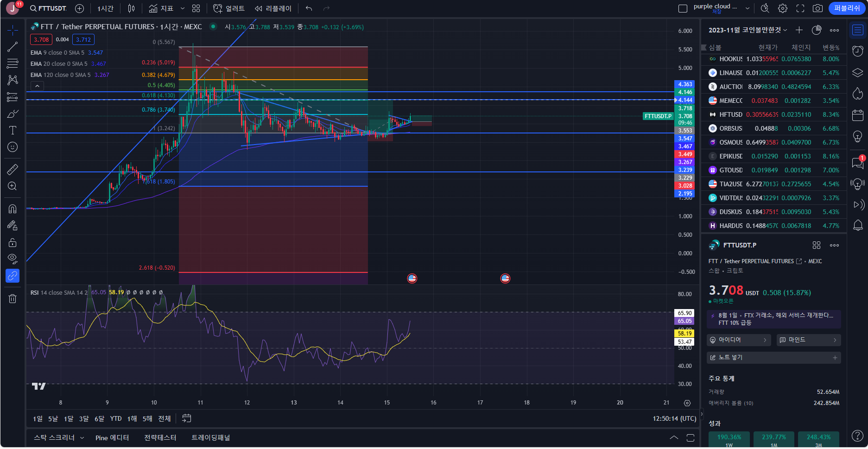Select the brush drawing tool
This screenshot has width=868, height=449.
[x=13, y=114]
